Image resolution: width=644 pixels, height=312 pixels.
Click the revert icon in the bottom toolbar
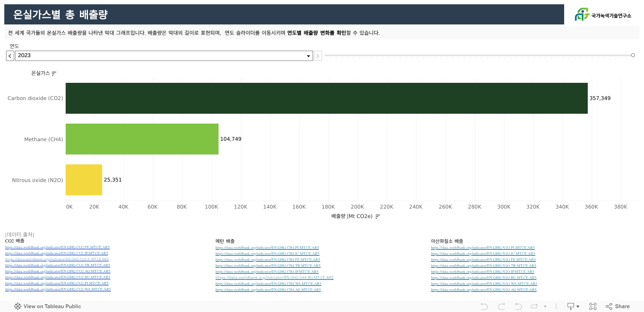[x=518, y=306]
